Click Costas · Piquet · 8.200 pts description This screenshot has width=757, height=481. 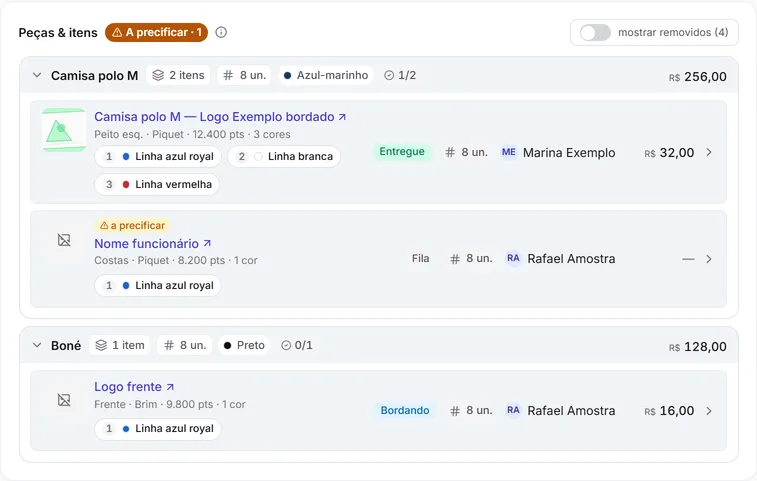[x=176, y=260]
